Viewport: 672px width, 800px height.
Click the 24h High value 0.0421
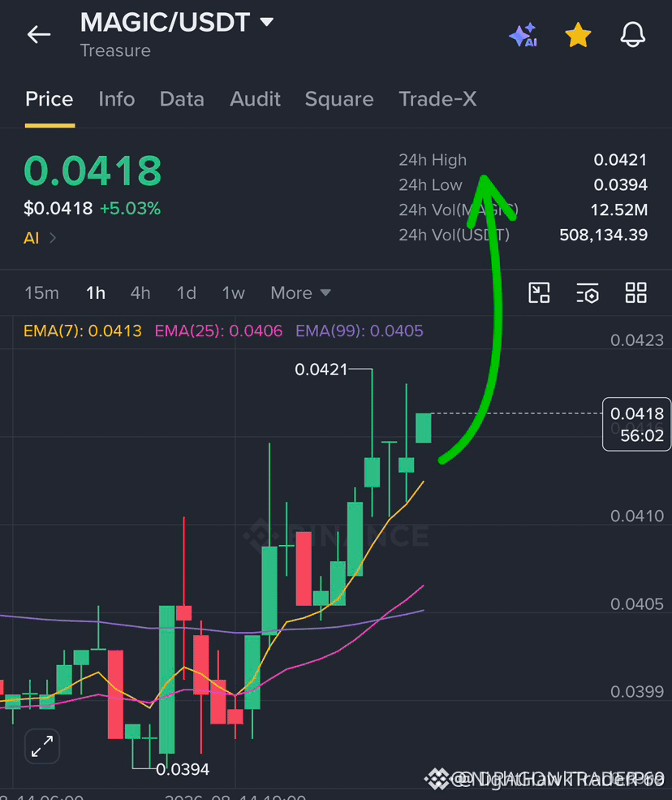pos(621,160)
